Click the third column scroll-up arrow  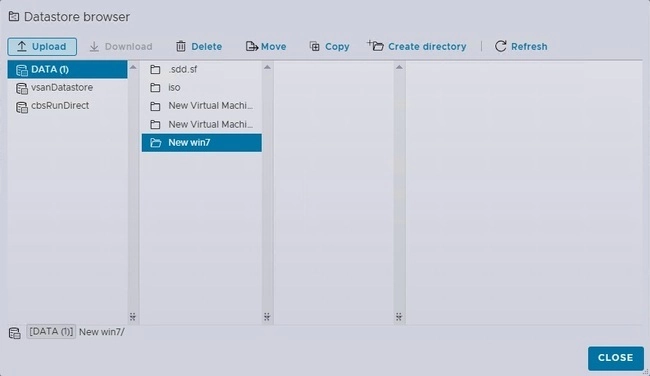pos(399,67)
